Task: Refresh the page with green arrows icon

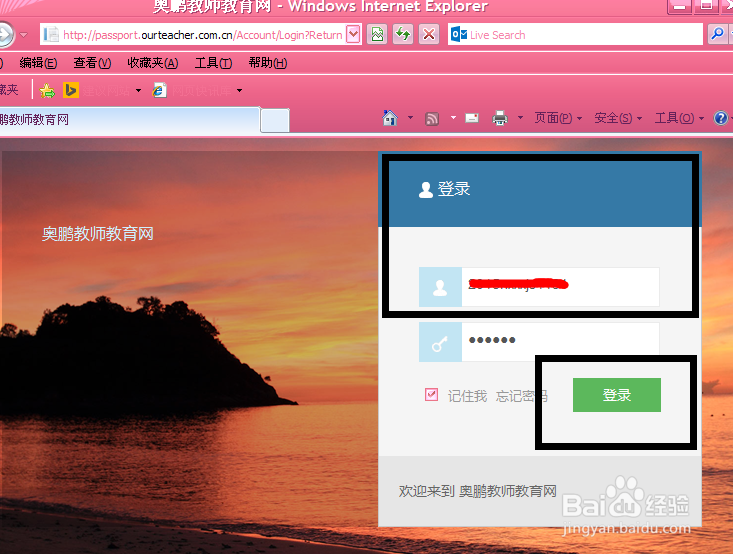Action: pyautogui.click(x=402, y=35)
